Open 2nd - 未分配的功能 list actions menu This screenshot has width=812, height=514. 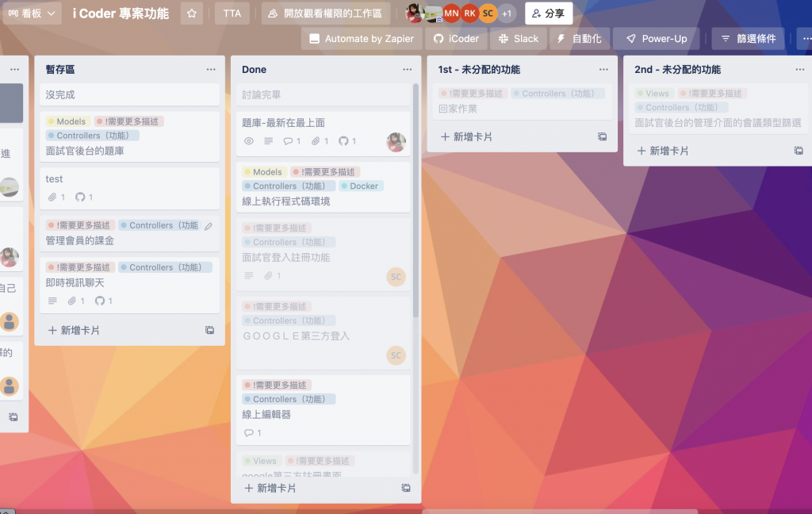(x=799, y=70)
